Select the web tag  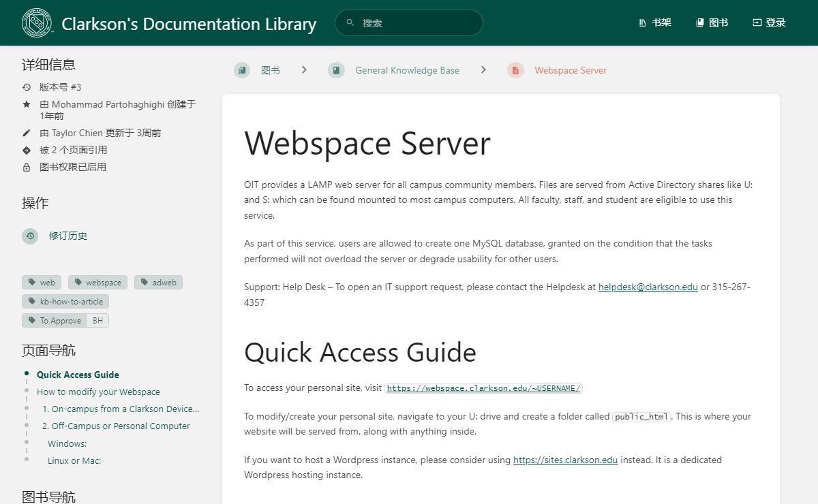(42, 282)
